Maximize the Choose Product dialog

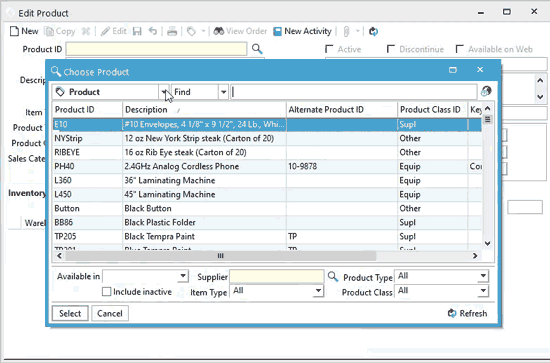453,70
